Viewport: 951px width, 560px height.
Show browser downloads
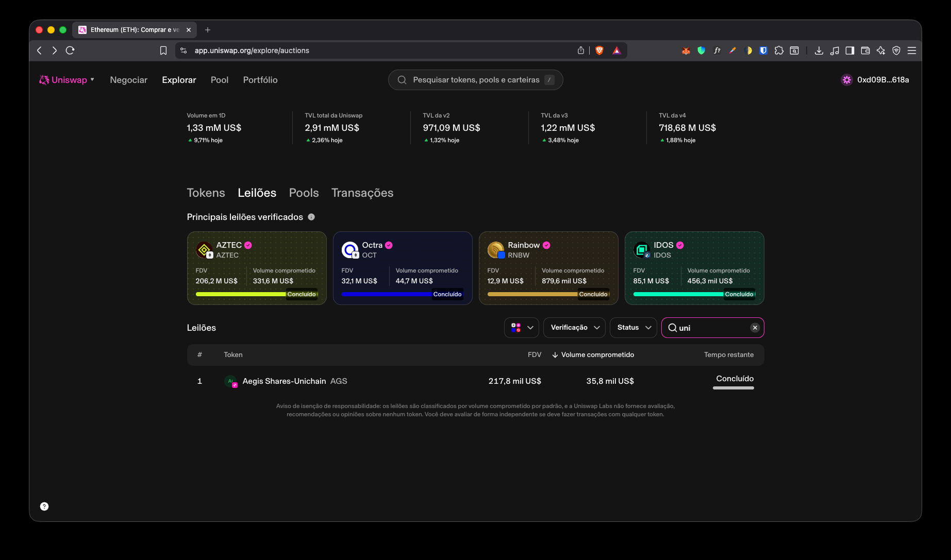(819, 50)
